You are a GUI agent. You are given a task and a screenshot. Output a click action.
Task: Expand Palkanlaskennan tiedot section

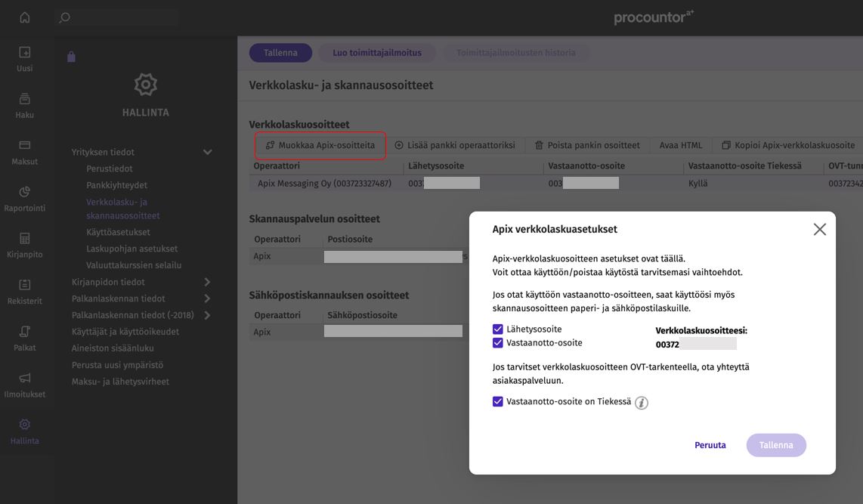207,298
